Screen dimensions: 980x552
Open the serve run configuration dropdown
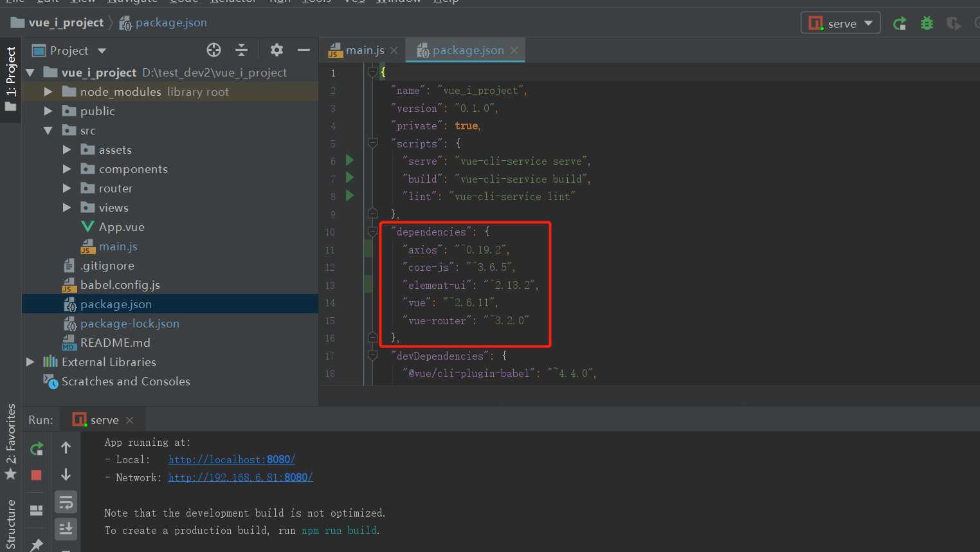point(840,23)
